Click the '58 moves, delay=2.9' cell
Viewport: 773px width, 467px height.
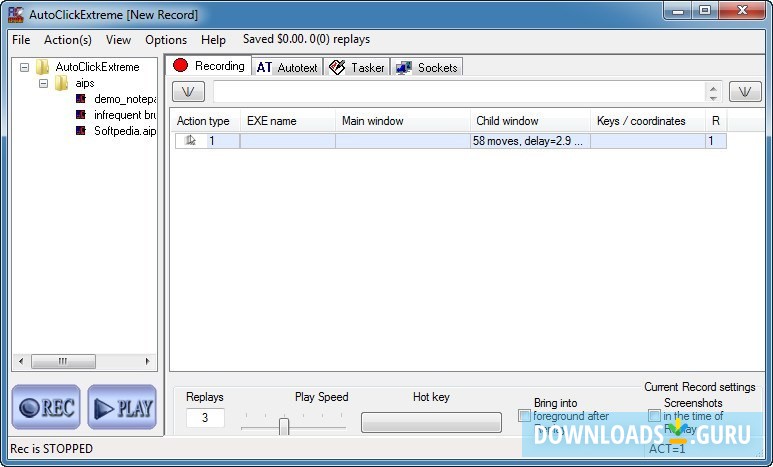coord(530,141)
